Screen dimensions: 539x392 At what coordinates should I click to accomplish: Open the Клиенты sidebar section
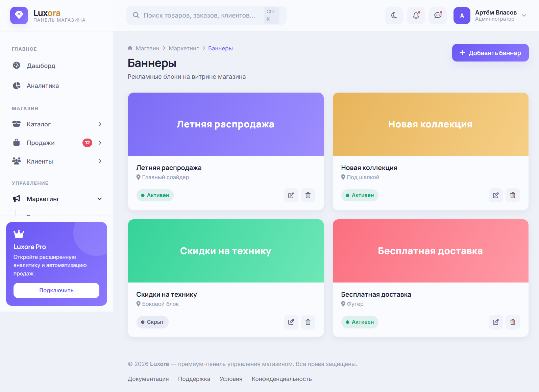(x=56, y=161)
